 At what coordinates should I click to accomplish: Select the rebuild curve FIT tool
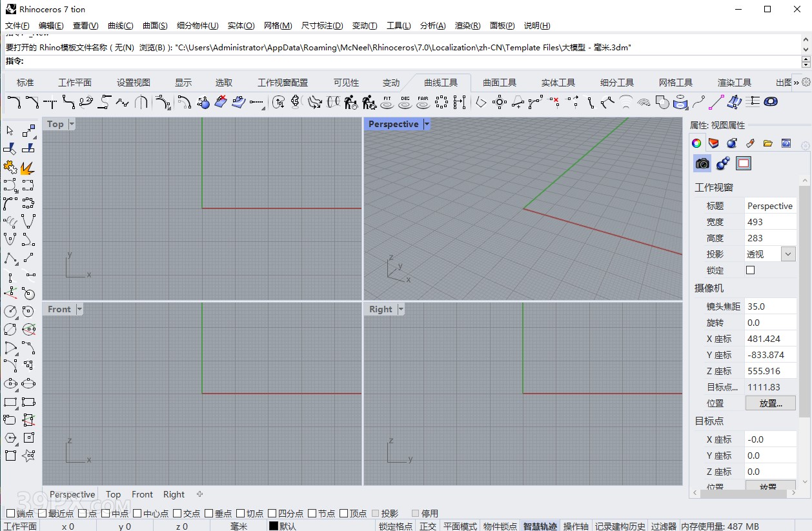point(386,102)
